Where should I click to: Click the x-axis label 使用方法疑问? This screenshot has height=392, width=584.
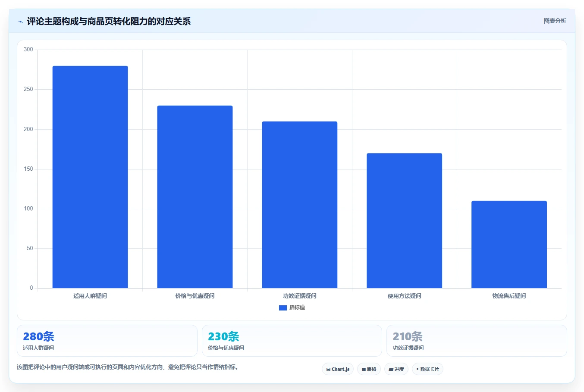(405, 296)
